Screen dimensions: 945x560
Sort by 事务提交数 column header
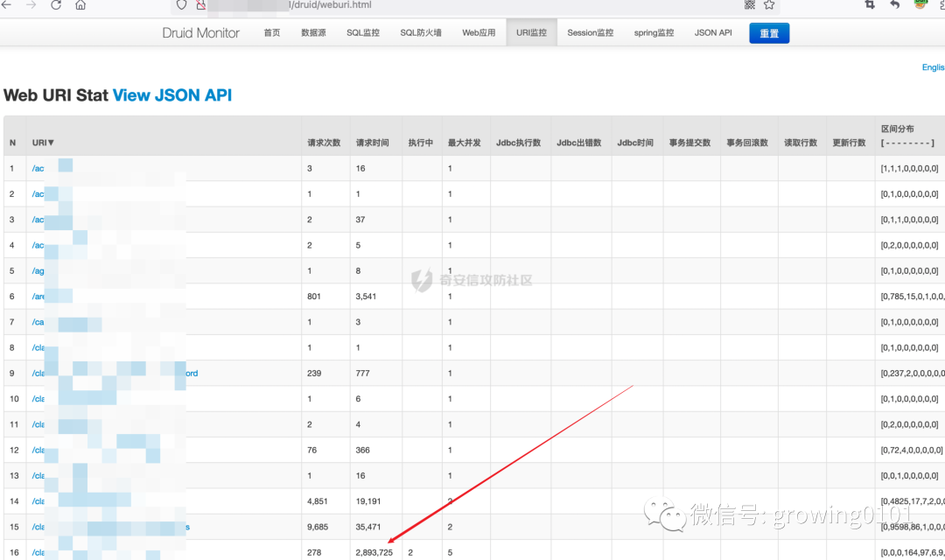pos(689,143)
